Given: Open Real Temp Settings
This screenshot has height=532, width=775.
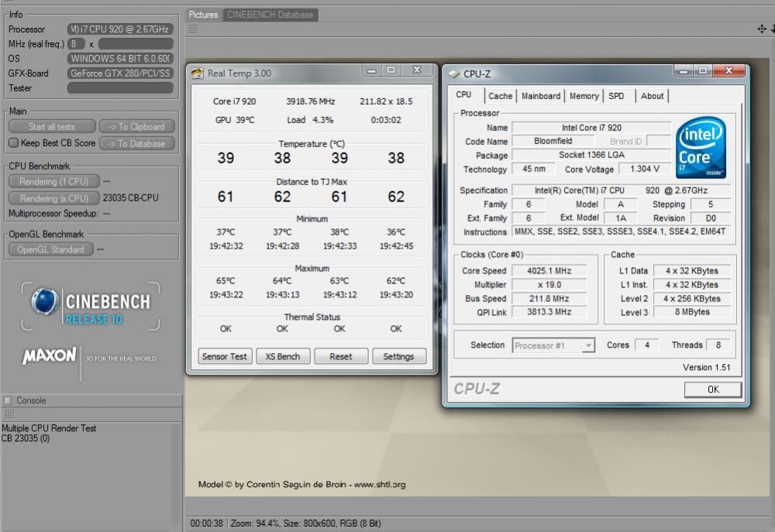Looking at the screenshot, I should tap(398, 356).
